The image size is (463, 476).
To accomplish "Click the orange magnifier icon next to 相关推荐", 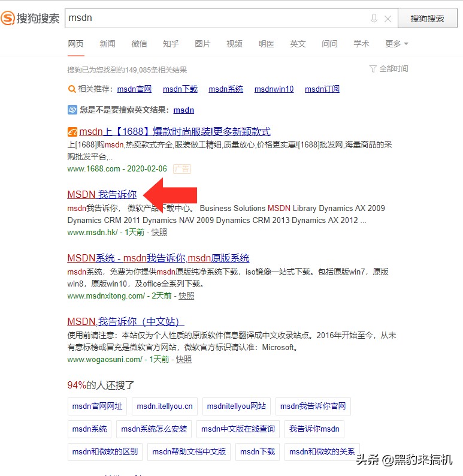I will 72,89.
